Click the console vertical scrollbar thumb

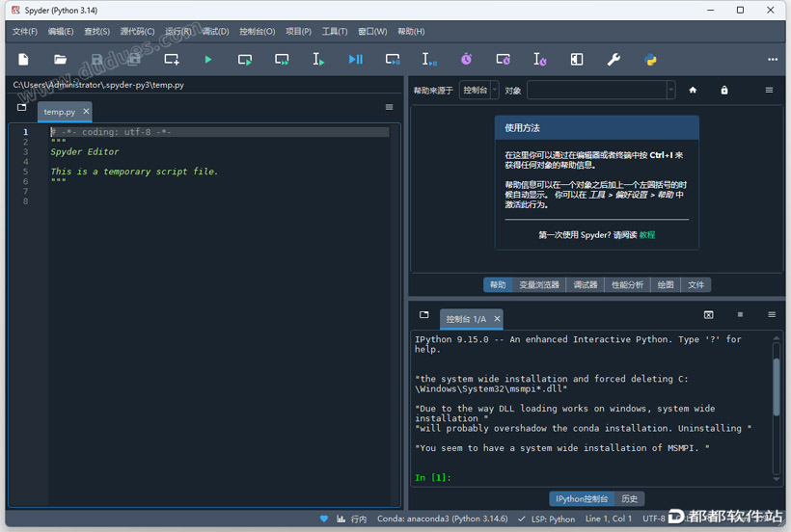(777, 386)
